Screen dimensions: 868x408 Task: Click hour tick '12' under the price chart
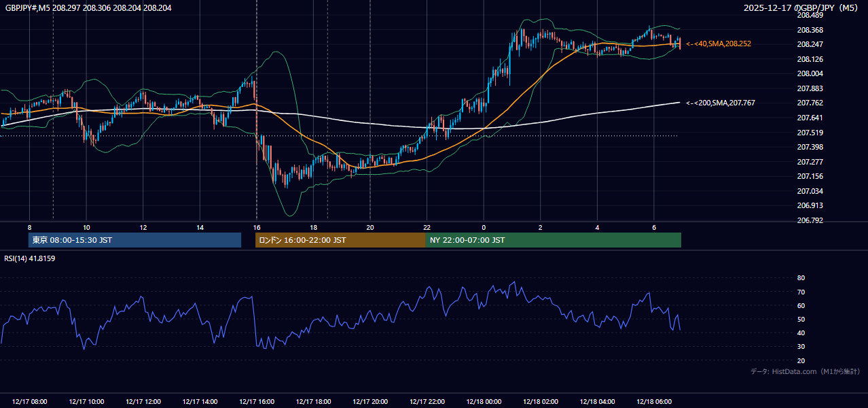tap(143, 227)
